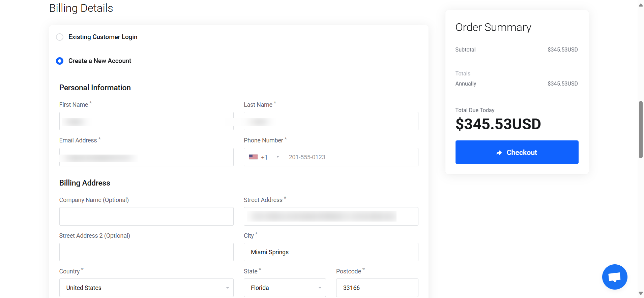This screenshot has width=644, height=298.
Task: Open the State dropdown showing Florida
Action: (285, 288)
